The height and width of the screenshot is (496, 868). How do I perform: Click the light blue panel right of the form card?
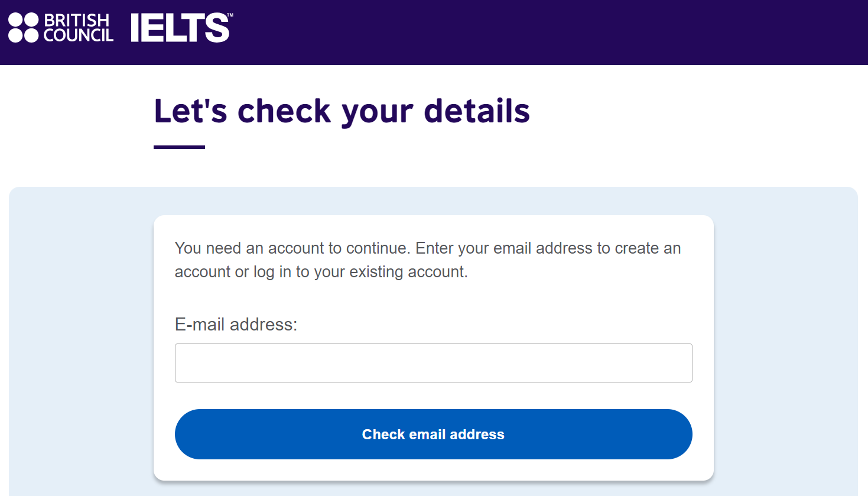click(786, 343)
